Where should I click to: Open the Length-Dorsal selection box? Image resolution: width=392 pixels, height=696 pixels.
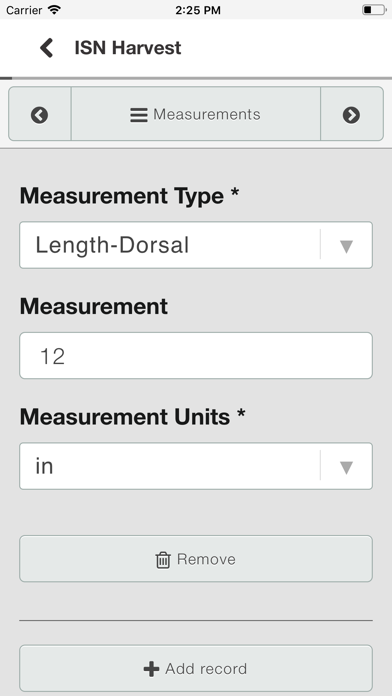coord(196,245)
